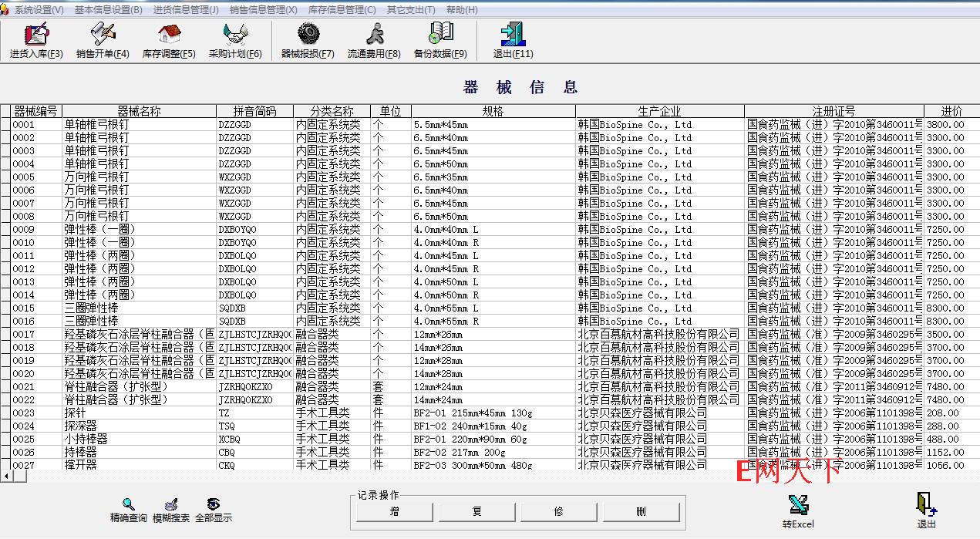Click the 器械报损 (F7) icon
The image size is (980, 539).
point(308,35)
